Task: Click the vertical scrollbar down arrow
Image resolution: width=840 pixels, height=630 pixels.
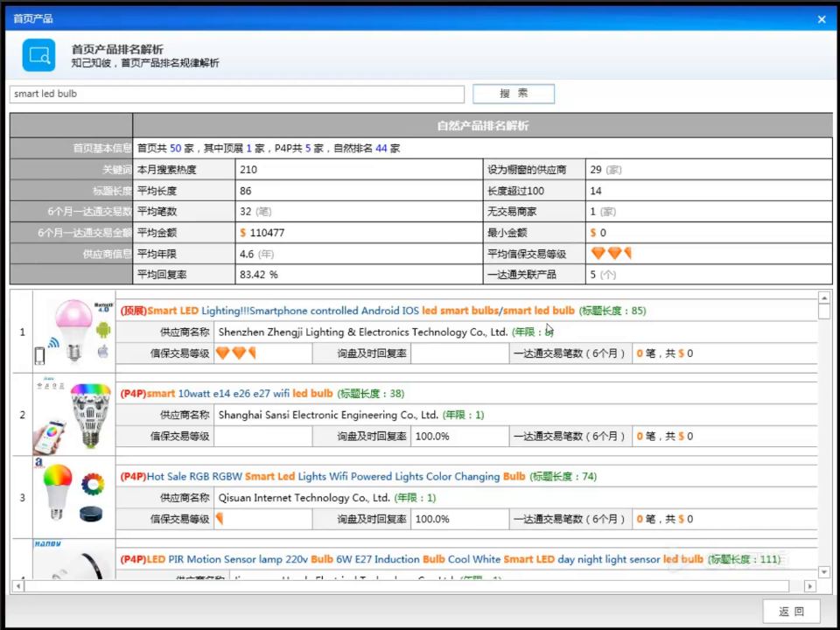Action: click(x=824, y=572)
